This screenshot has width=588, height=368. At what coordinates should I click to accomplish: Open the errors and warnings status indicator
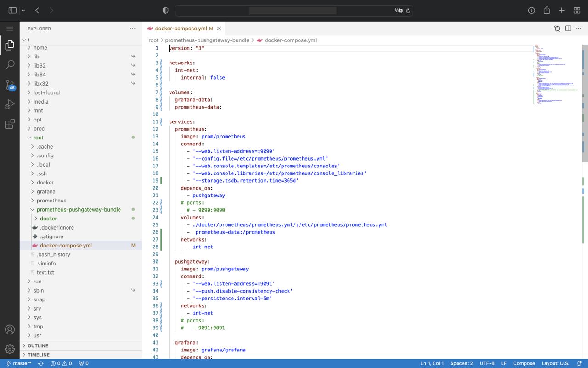pyautogui.click(x=61, y=363)
